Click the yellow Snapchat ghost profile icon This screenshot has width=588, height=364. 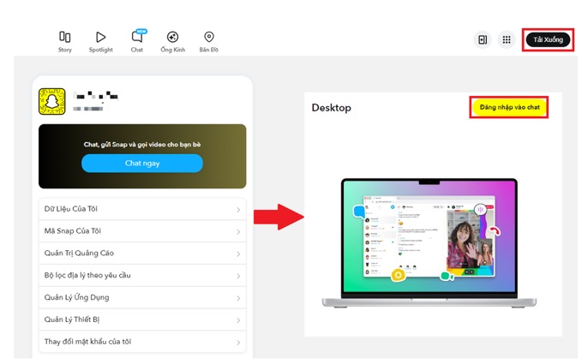click(x=52, y=102)
